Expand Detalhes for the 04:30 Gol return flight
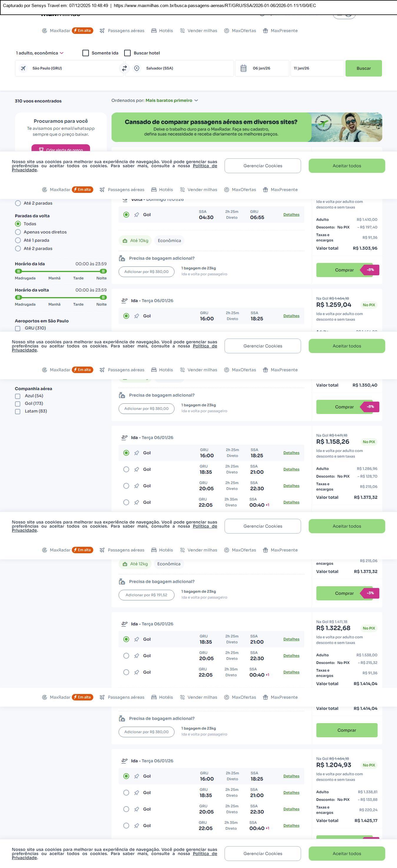 291,215
